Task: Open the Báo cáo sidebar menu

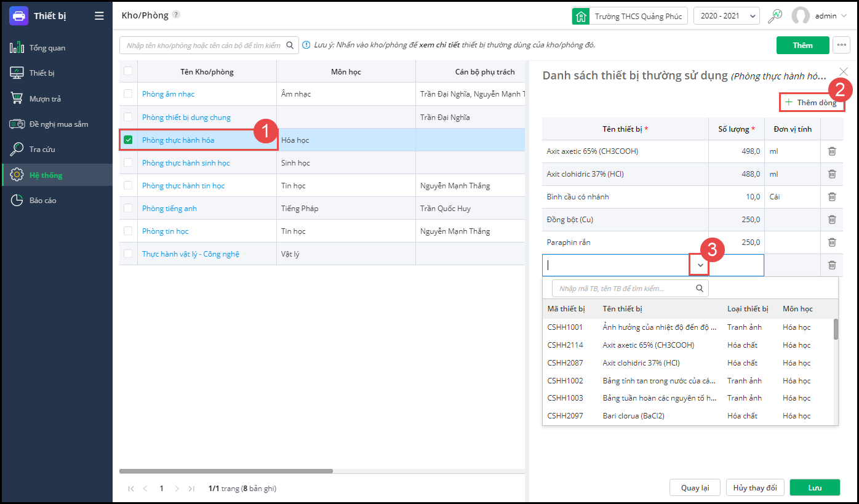Action: point(42,200)
